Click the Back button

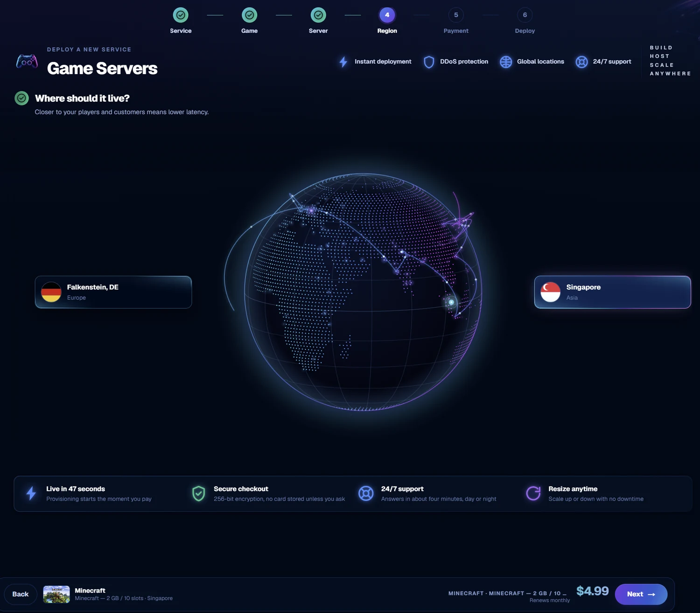pyautogui.click(x=21, y=594)
